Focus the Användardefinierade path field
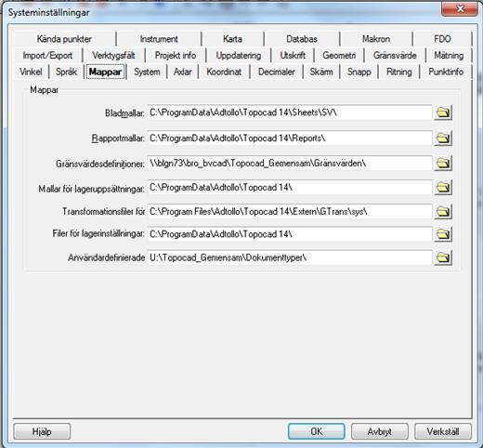483x448 pixels. point(290,257)
